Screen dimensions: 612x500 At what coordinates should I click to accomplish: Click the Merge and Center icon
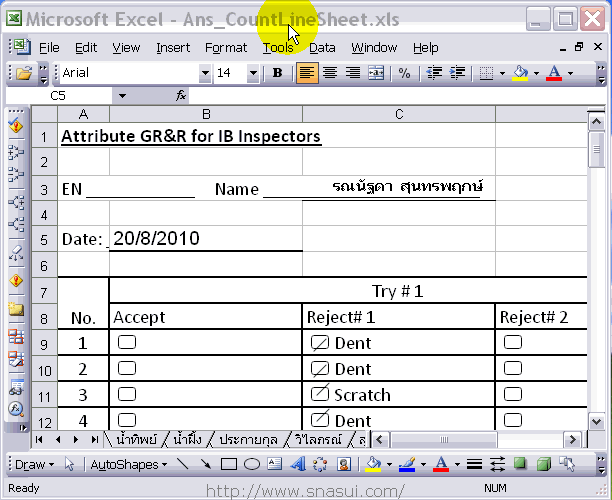376,73
